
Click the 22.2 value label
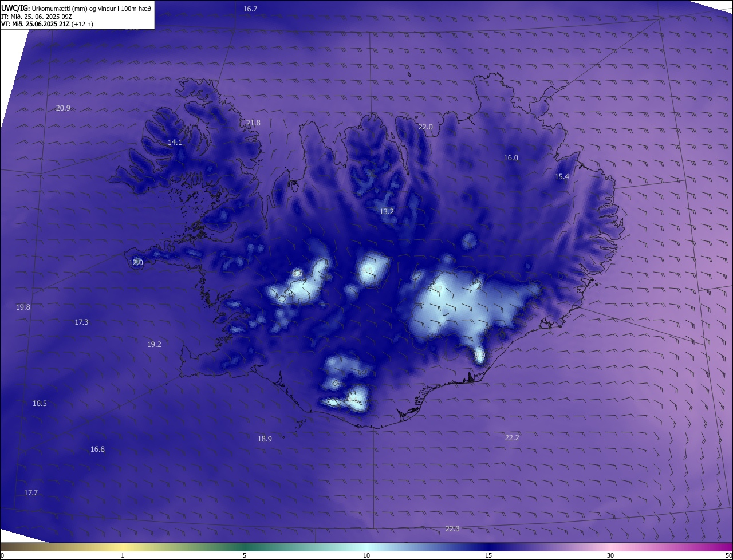512,437
